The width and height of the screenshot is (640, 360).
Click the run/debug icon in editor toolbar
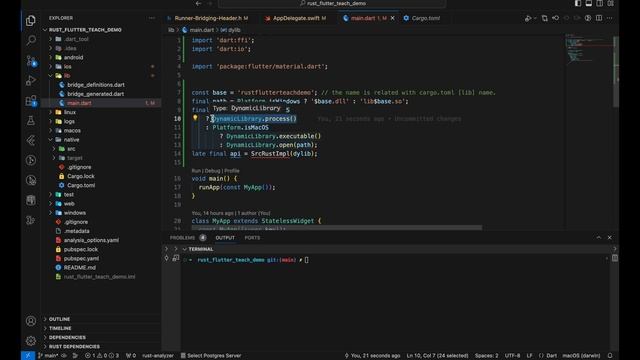click(529, 18)
